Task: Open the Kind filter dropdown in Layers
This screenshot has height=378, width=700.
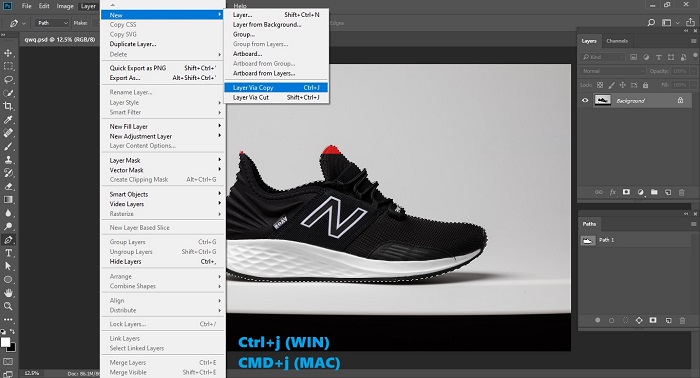Action: [602, 57]
